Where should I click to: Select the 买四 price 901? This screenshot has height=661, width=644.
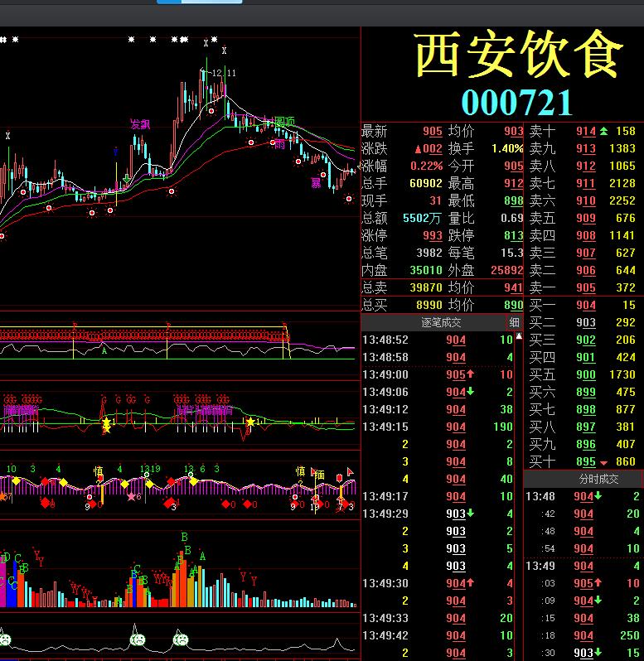pos(586,358)
